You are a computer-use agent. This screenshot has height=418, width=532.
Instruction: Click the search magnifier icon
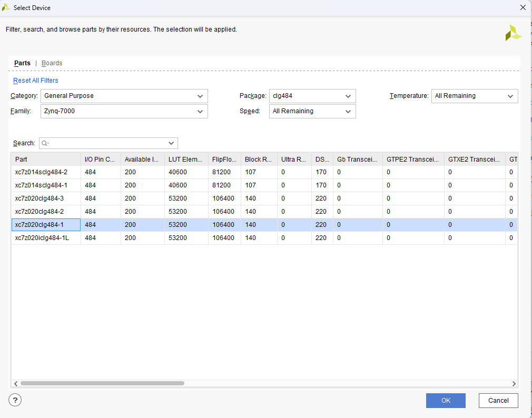[45, 143]
